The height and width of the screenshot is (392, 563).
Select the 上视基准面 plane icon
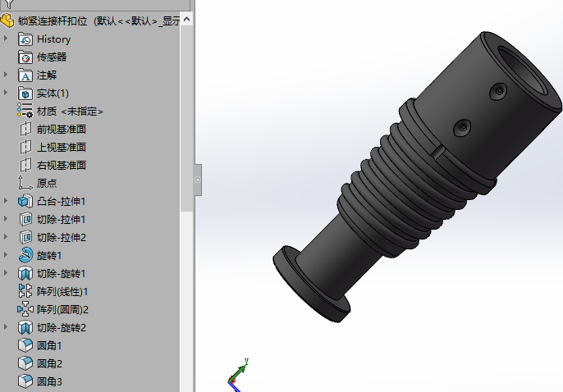25,147
